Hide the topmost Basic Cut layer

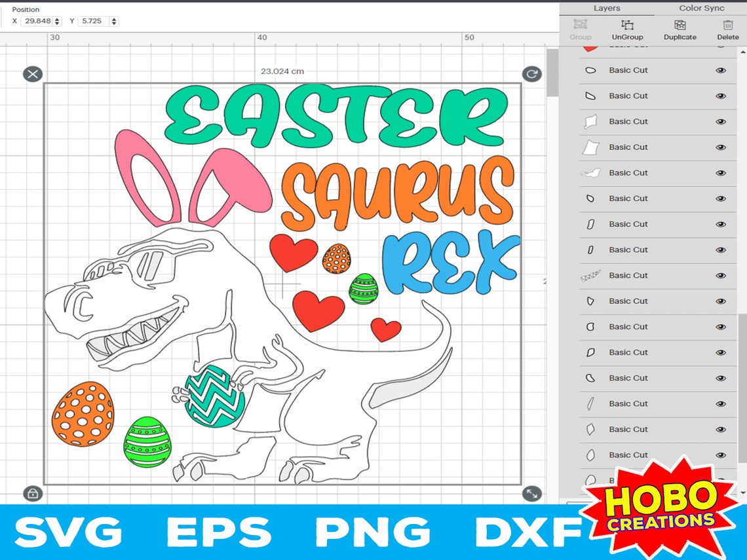tap(721, 46)
